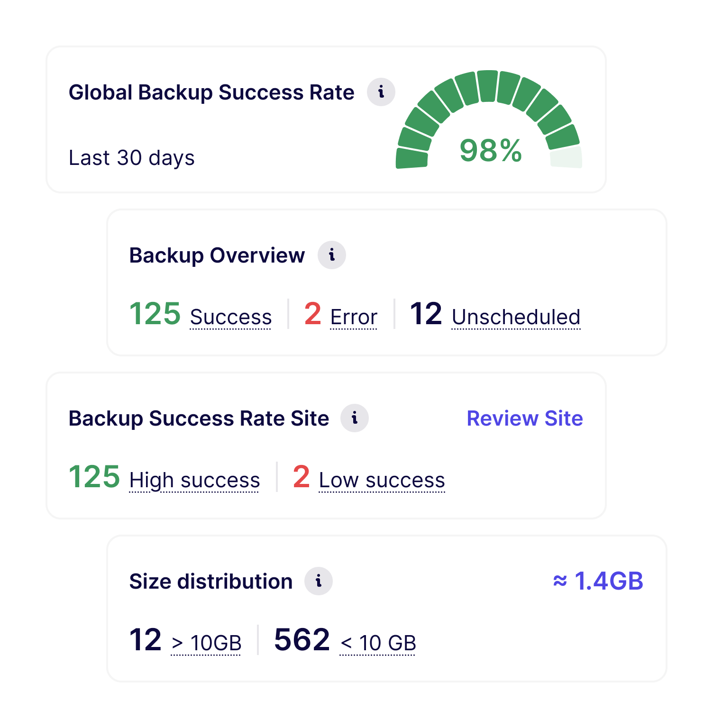
Task: Expand the High success dotted underline tooltip
Action: (194, 480)
